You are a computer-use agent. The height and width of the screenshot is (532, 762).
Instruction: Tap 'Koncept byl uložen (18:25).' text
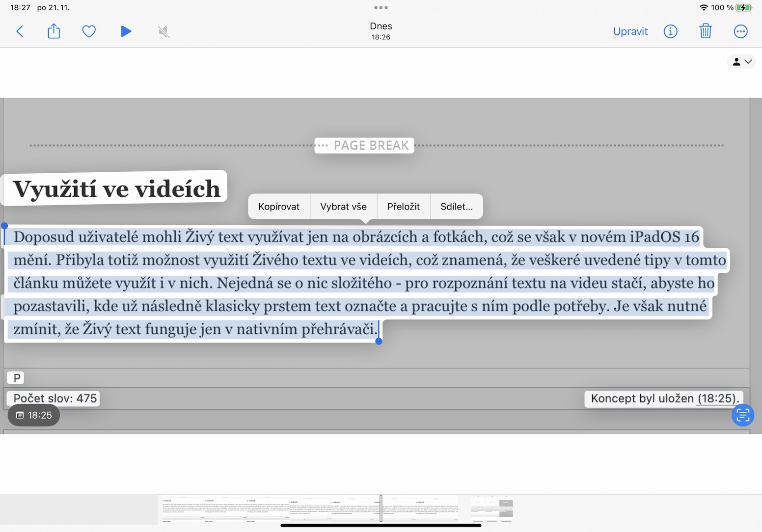[x=665, y=398]
